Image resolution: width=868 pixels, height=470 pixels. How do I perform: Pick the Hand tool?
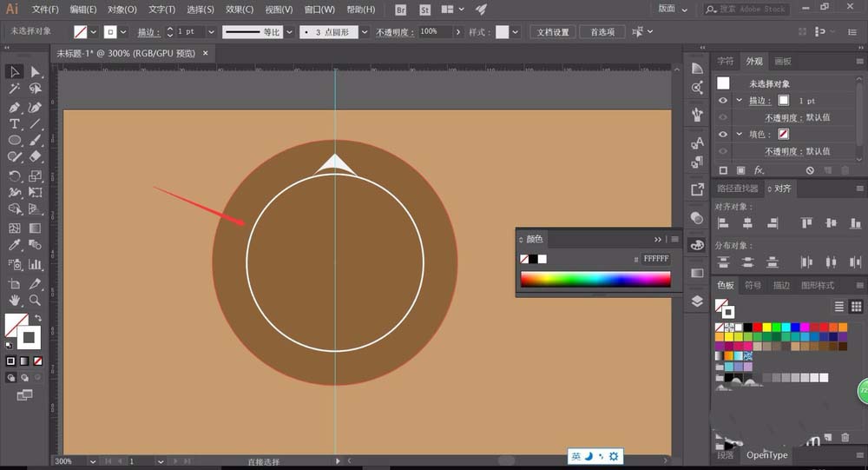click(x=15, y=300)
